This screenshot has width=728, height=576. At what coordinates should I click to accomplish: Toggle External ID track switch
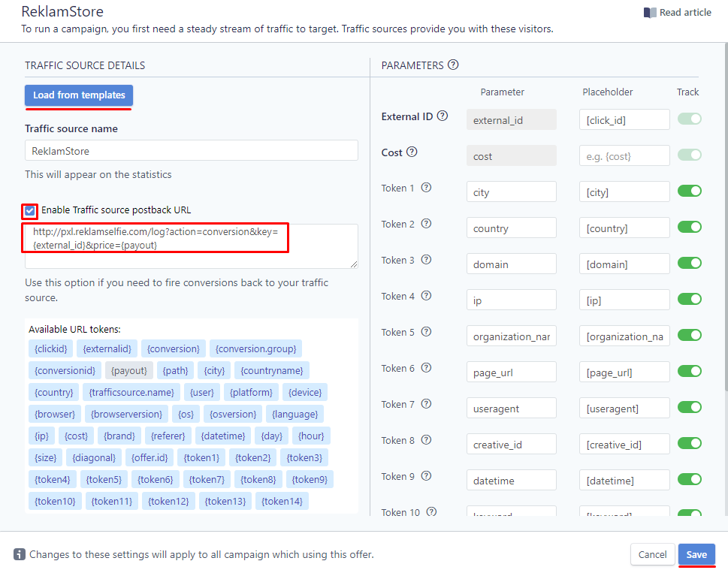[x=689, y=119]
